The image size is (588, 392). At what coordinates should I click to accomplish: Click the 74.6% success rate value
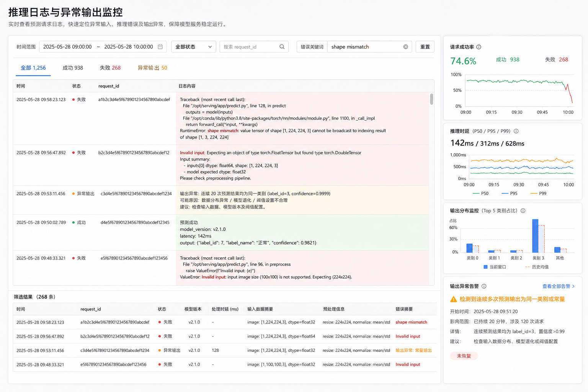463,61
